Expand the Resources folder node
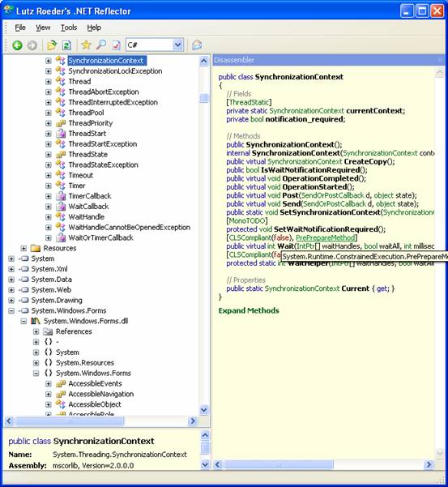Screen dimensions: 448x487 tap(23, 248)
